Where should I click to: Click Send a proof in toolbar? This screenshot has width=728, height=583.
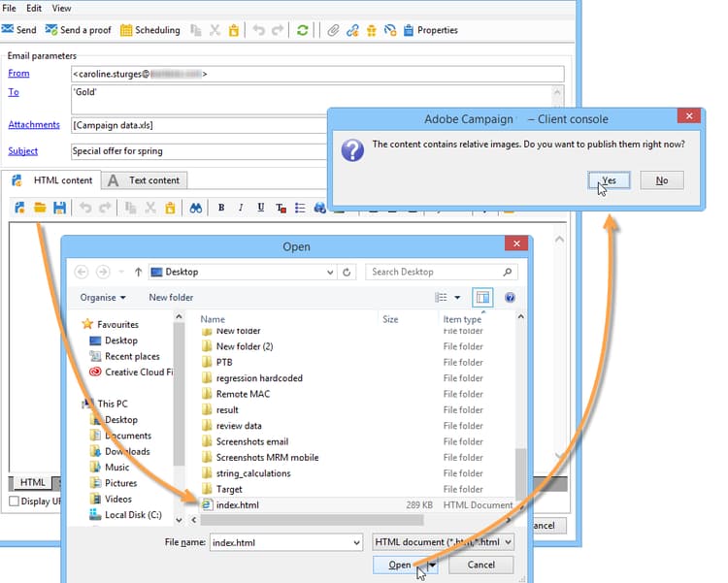tap(78, 30)
